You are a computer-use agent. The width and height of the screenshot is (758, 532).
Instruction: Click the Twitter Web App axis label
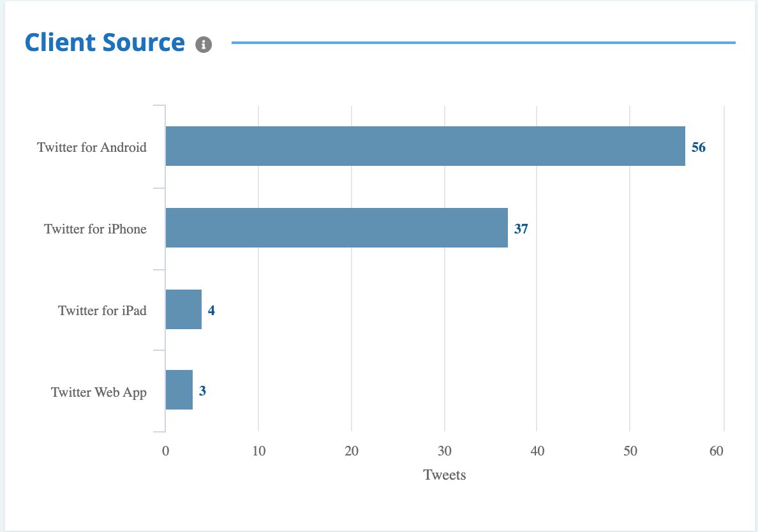pos(100,392)
